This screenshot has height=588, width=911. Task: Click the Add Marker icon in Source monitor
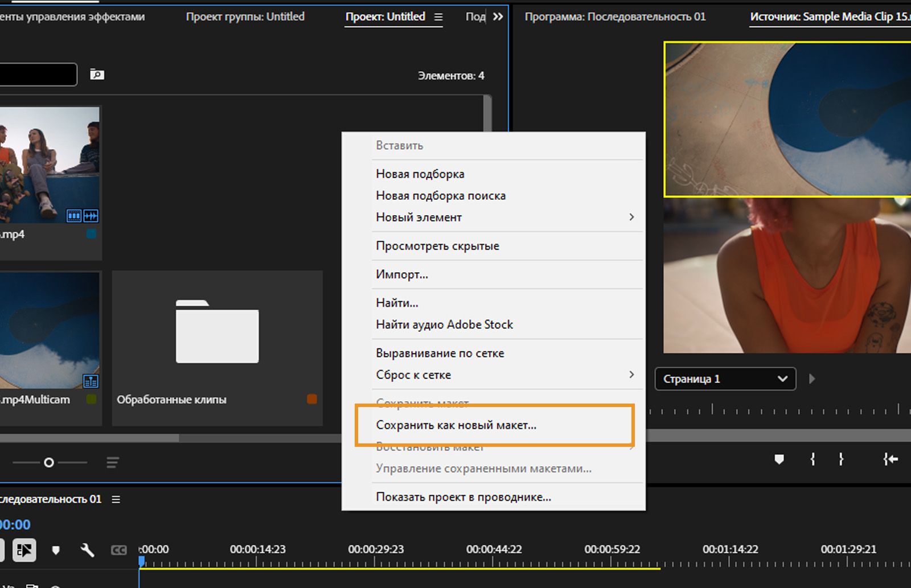pos(779,459)
